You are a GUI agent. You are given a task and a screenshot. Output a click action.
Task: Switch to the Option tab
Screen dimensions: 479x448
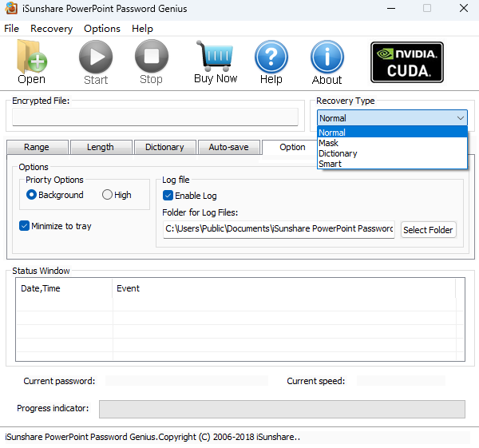290,147
